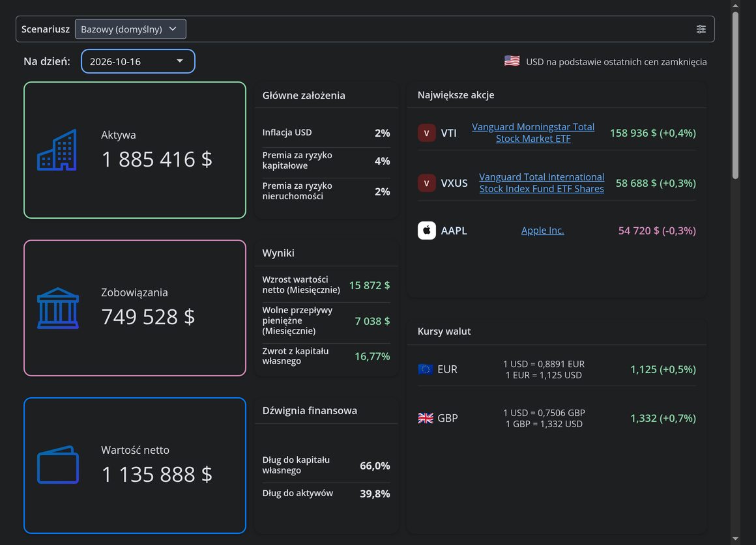
Task: Select the Aktywa card
Action: pyautogui.click(x=135, y=150)
